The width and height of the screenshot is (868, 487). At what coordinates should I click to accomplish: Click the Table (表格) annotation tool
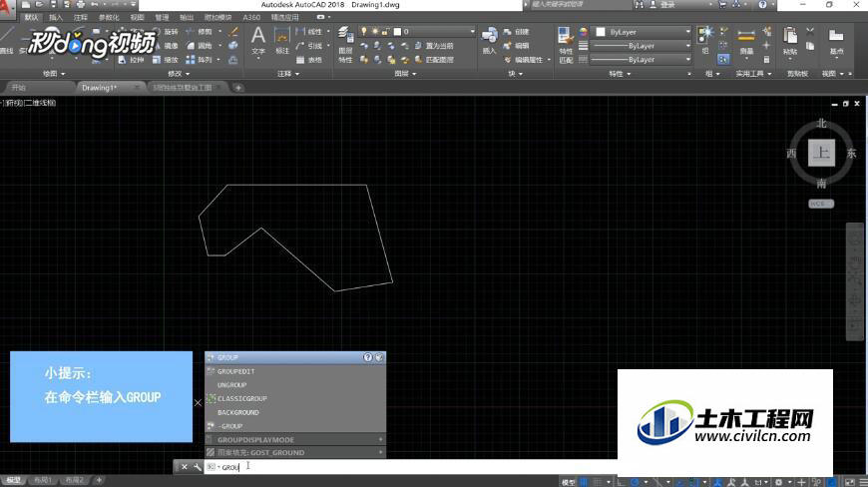[x=309, y=60]
